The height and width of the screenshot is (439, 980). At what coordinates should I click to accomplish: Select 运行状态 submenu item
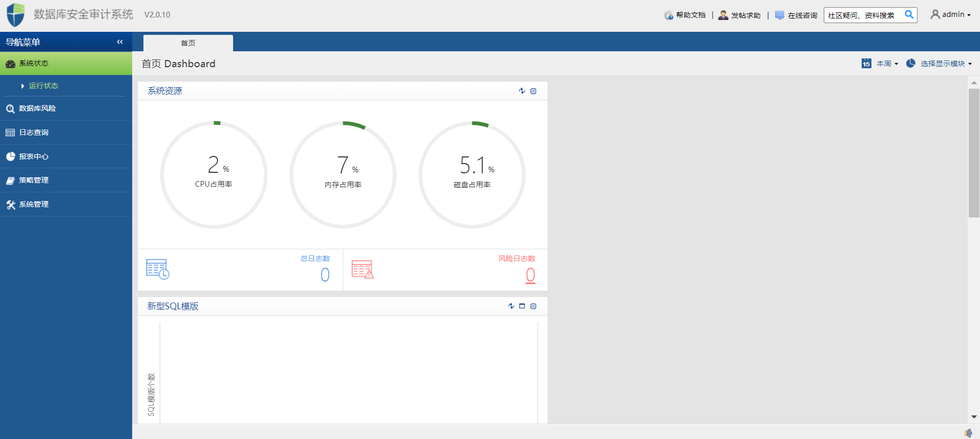[44, 86]
